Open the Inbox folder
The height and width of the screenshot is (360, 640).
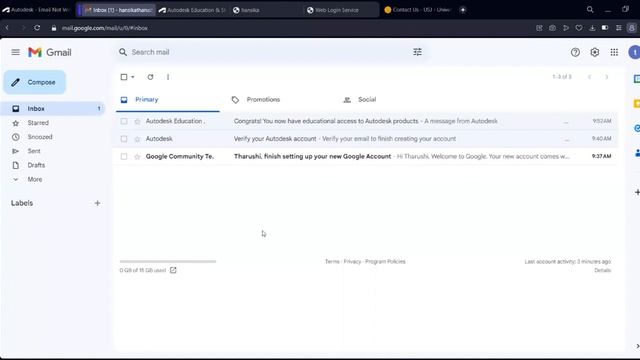click(x=53, y=109)
